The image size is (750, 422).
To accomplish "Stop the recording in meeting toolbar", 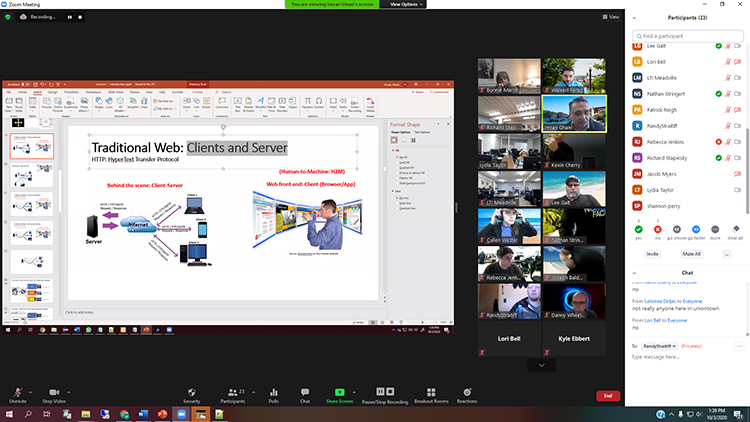I will pyautogui.click(x=390, y=391).
